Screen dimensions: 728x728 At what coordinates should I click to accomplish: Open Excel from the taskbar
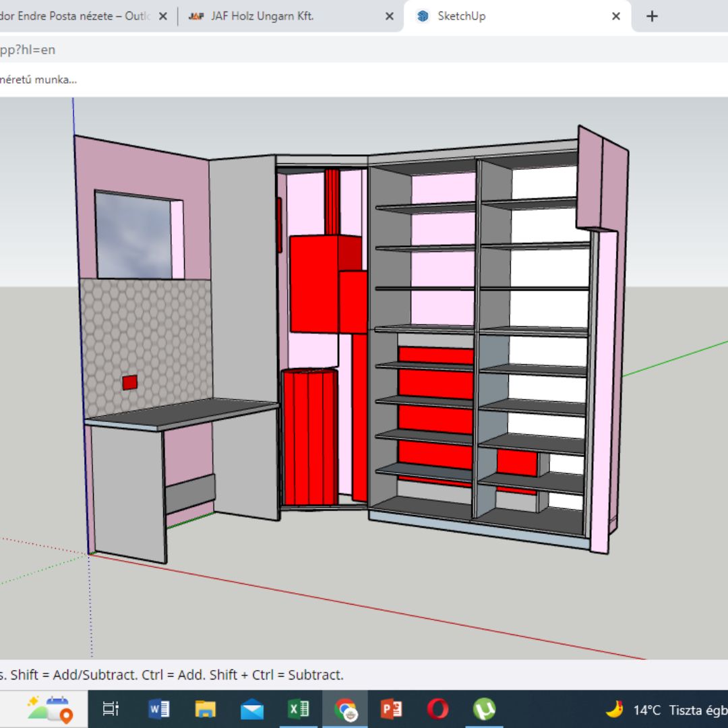pos(299,709)
